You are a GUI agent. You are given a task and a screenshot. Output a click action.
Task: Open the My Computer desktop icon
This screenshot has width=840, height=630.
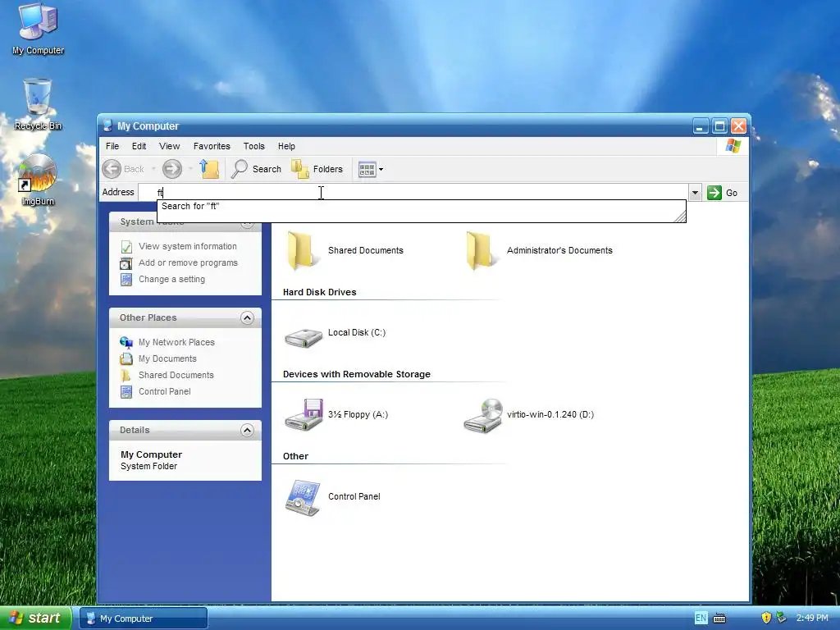click(x=38, y=29)
